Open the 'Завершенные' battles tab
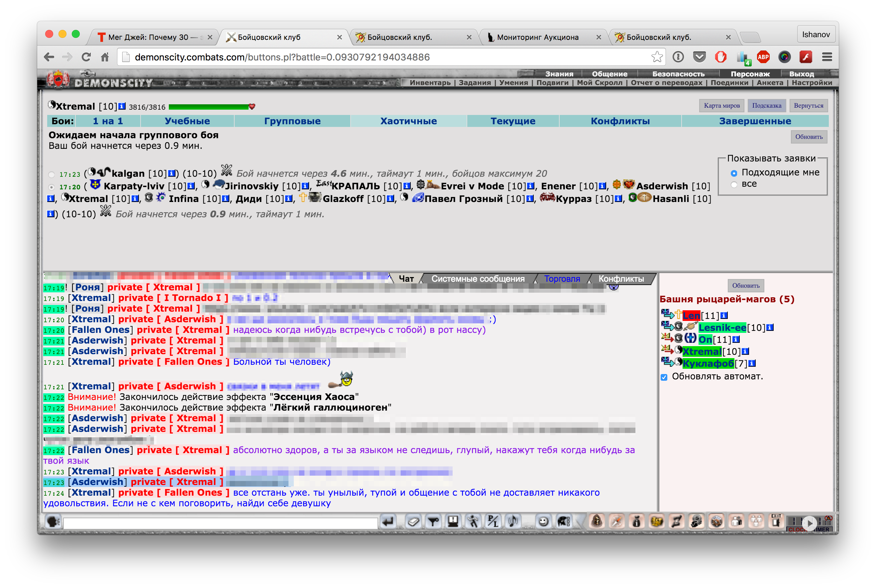Screen dimensions: 876x588 tap(755, 121)
